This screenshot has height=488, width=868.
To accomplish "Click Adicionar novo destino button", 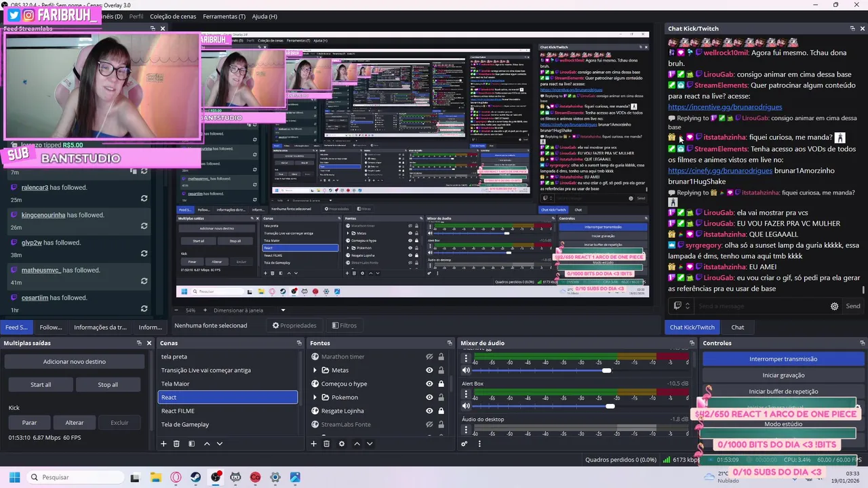I will point(75,362).
